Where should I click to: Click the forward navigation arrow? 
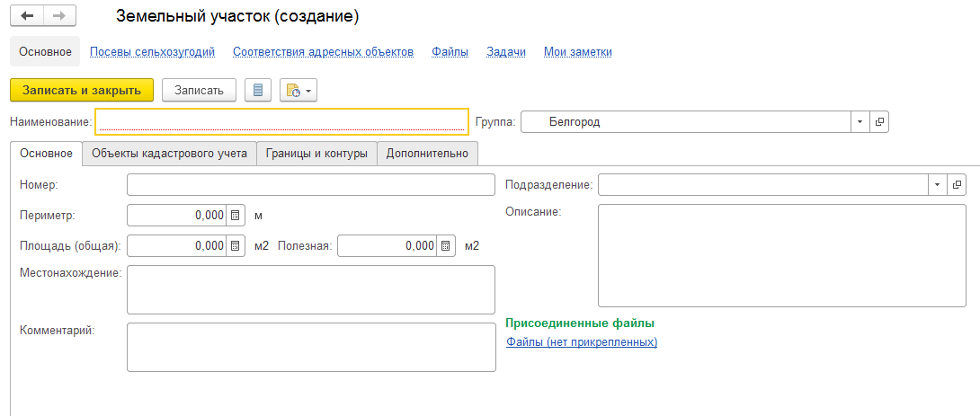click(59, 17)
